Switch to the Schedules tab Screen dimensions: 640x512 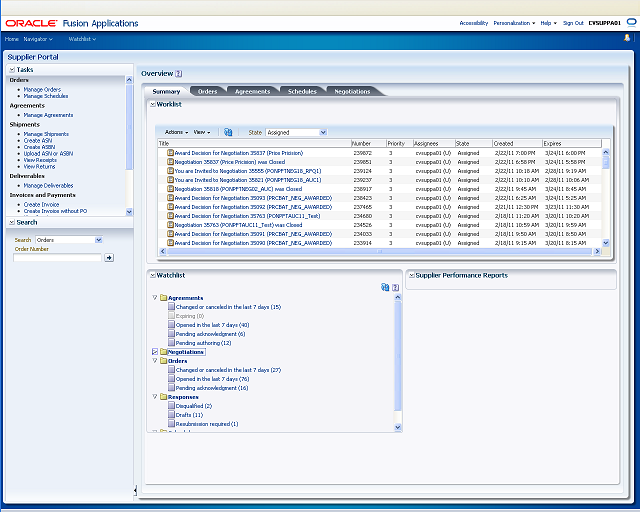click(x=302, y=91)
